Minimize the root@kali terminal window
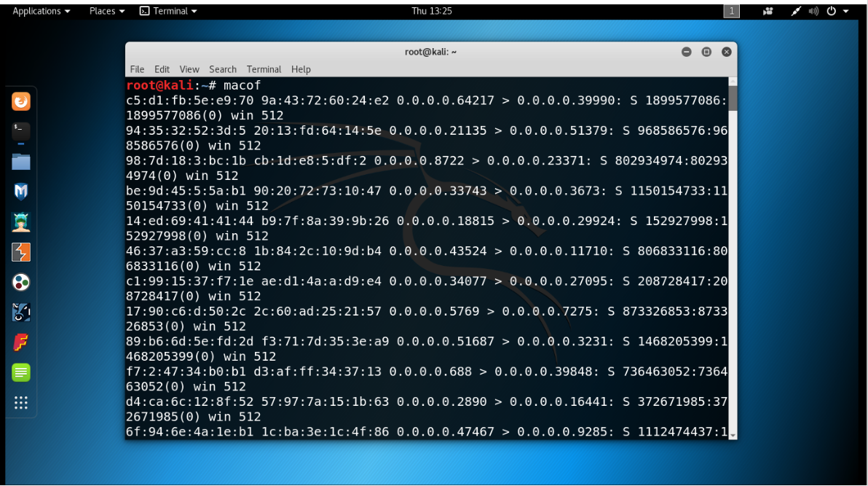 pos(687,52)
